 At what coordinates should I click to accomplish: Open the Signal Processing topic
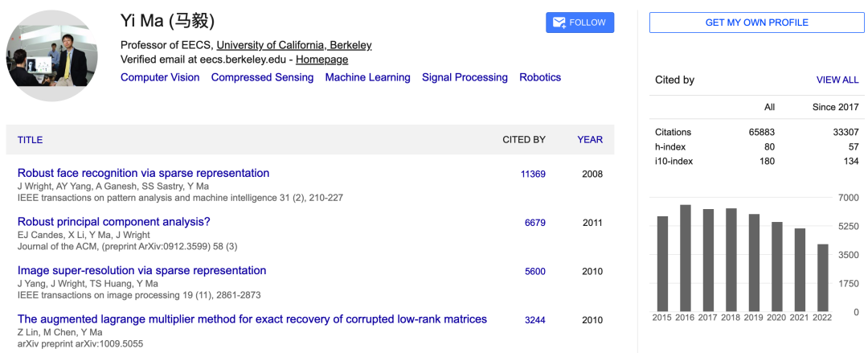pyautogui.click(x=465, y=77)
